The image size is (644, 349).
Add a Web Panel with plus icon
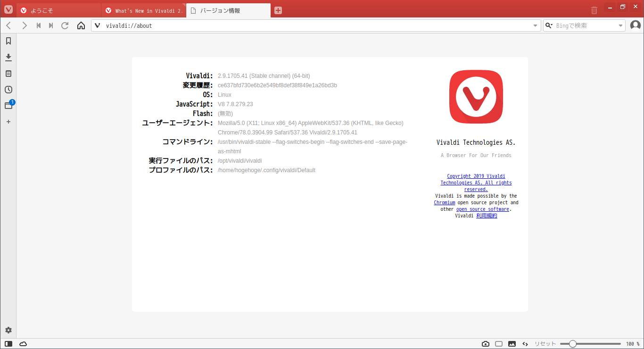pyautogui.click(x=8, y=122)
